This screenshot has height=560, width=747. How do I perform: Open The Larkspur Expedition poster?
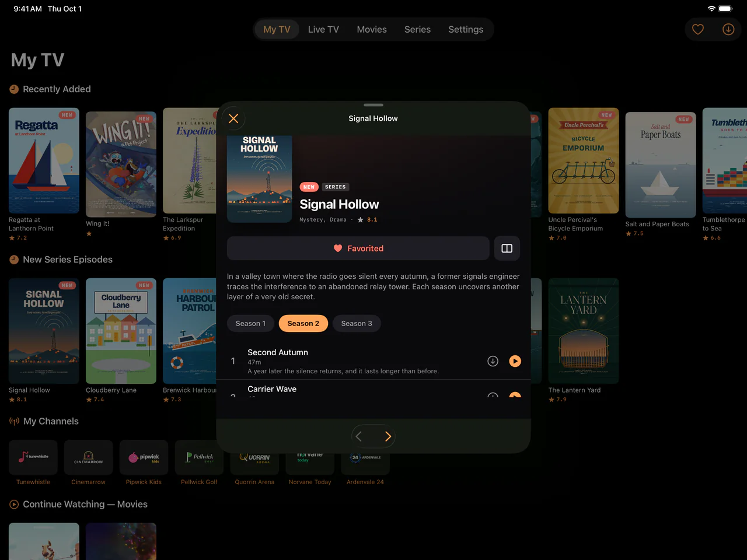pyautogui.click(x=190, y=160)
